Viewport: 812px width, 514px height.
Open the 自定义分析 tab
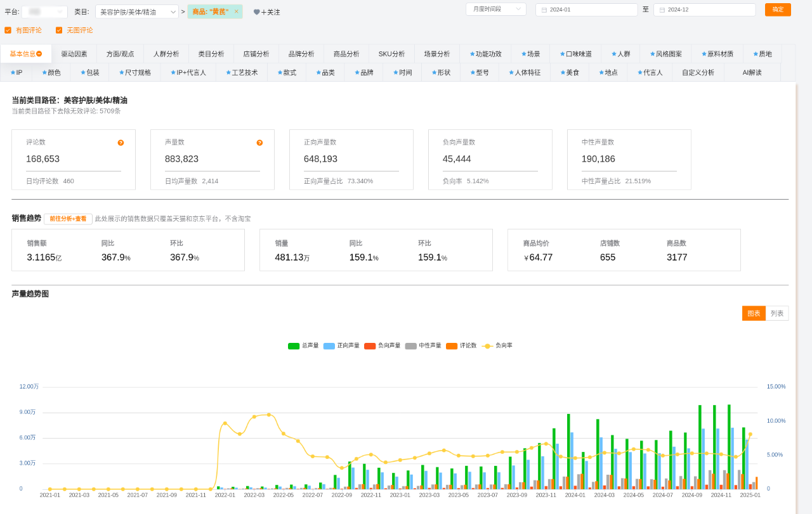698,72
